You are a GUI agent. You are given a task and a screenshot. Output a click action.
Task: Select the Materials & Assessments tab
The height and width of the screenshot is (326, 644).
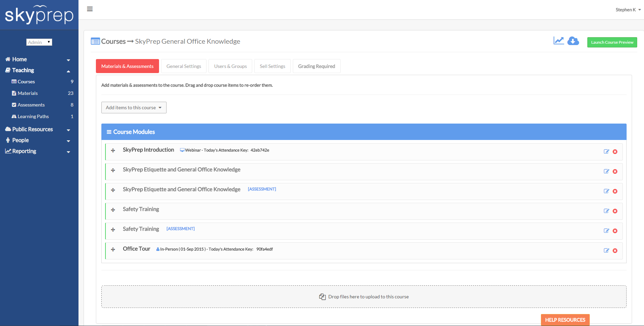tap(127, 66)
